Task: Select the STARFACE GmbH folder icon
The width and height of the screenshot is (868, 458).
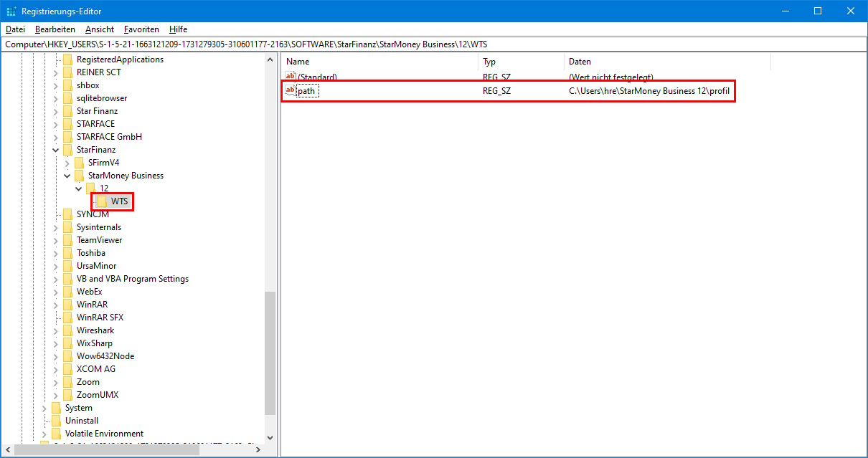Action: click(x=68, y=137)
